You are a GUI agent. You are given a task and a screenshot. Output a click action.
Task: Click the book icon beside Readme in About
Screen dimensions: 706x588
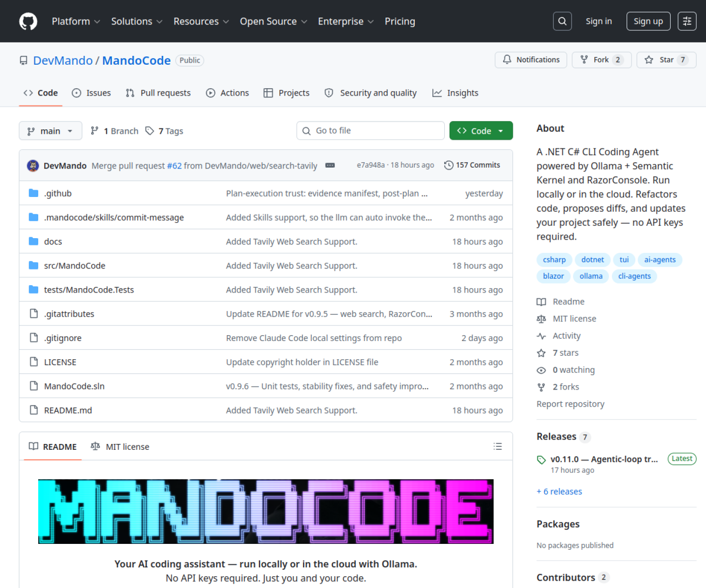(x=541, y=302)
